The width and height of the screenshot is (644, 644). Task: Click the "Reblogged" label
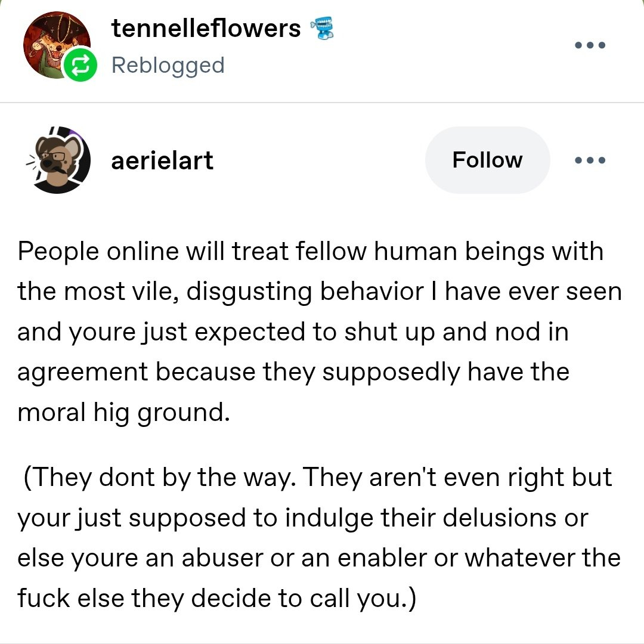coord(168,65)
